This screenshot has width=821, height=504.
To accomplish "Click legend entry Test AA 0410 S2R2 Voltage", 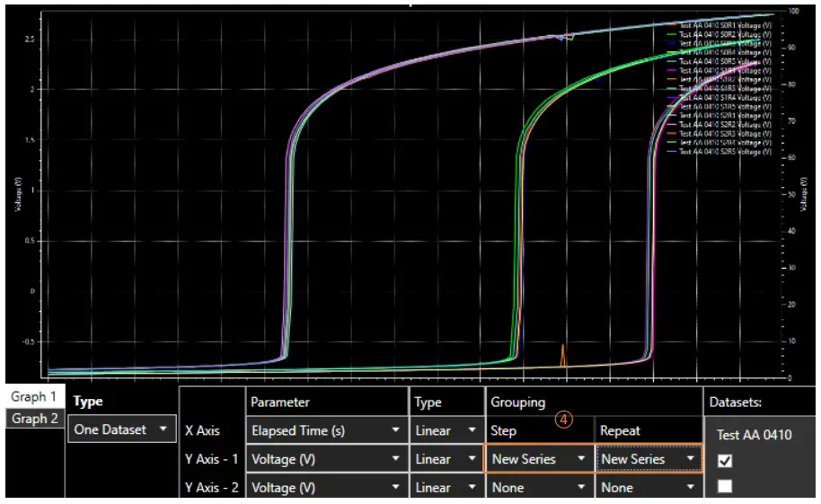I will pos(725,125).
